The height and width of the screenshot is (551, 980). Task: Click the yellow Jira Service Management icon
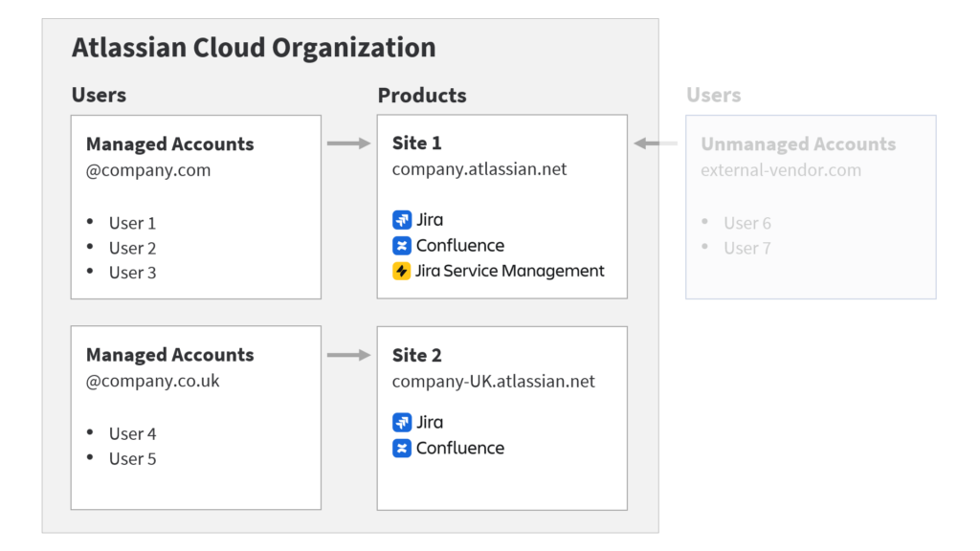(x=402, y=272)
